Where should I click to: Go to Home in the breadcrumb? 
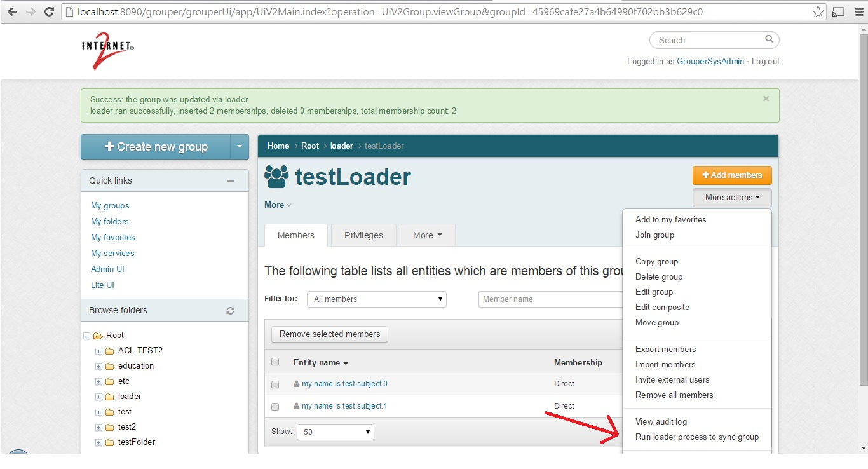coord(278,146)
